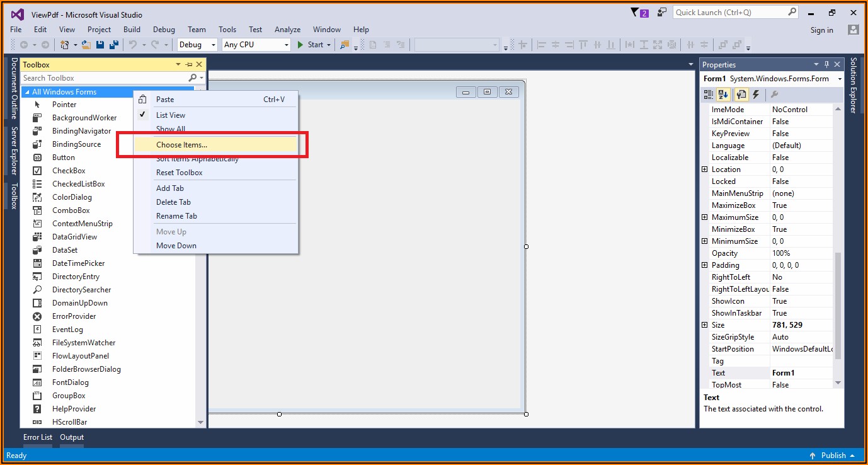Show events via the lightning bolt icon
Viewport: 868px width, 465px height.
[756, 95]
